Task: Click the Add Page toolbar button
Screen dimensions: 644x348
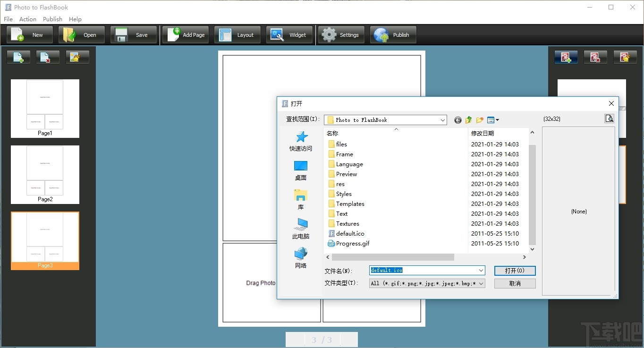Action: (x=186, y=35)
